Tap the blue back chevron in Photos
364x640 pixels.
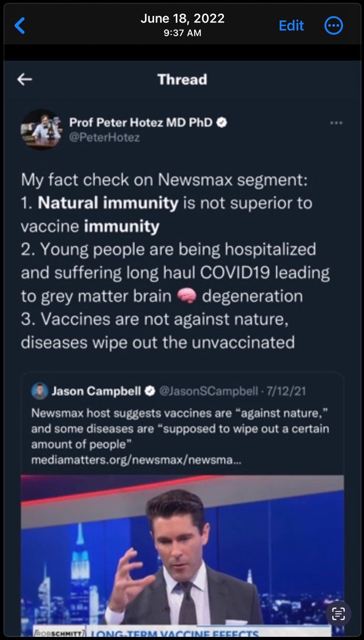pyautogui.click(x=20, y=25)
